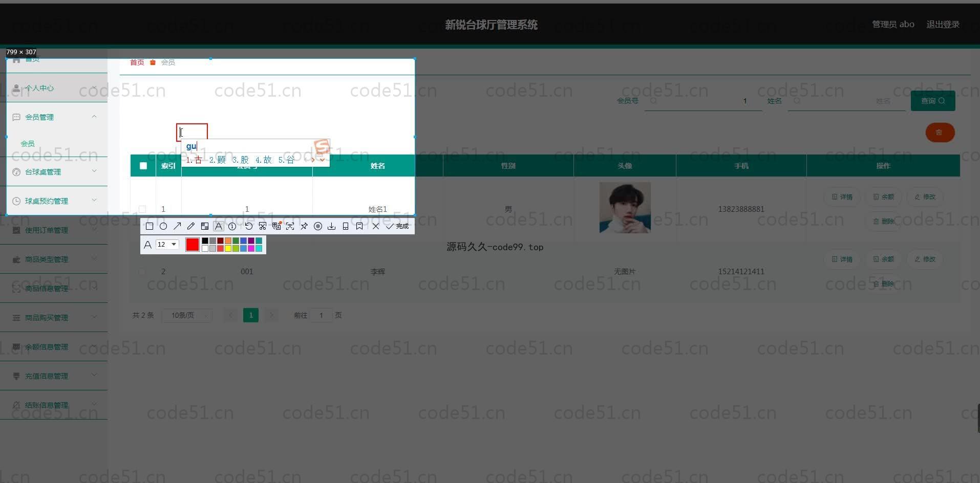This screenshot has height=483, width=980.
Task: Undo the last annotation
Action: pos(249,226)
